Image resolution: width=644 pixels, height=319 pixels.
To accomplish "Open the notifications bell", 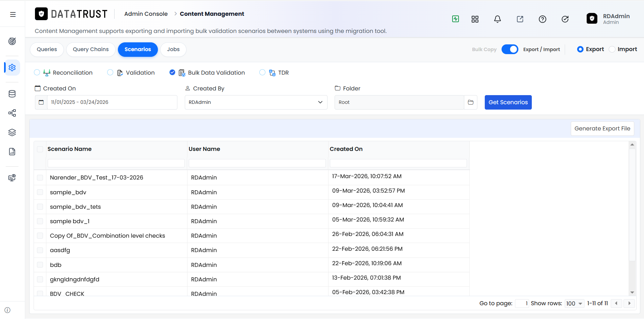I will click(498, 19).
